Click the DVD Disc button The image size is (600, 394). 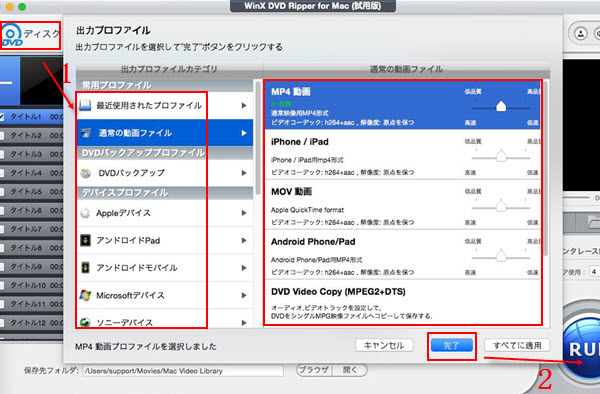[30, 36]
